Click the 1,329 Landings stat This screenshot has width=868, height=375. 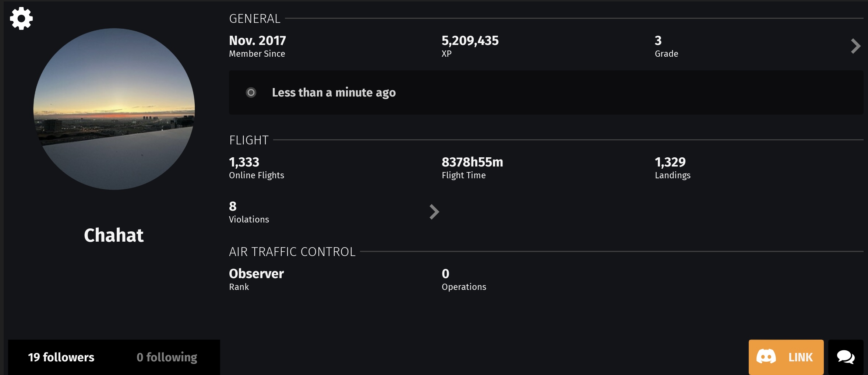[673, 168]
